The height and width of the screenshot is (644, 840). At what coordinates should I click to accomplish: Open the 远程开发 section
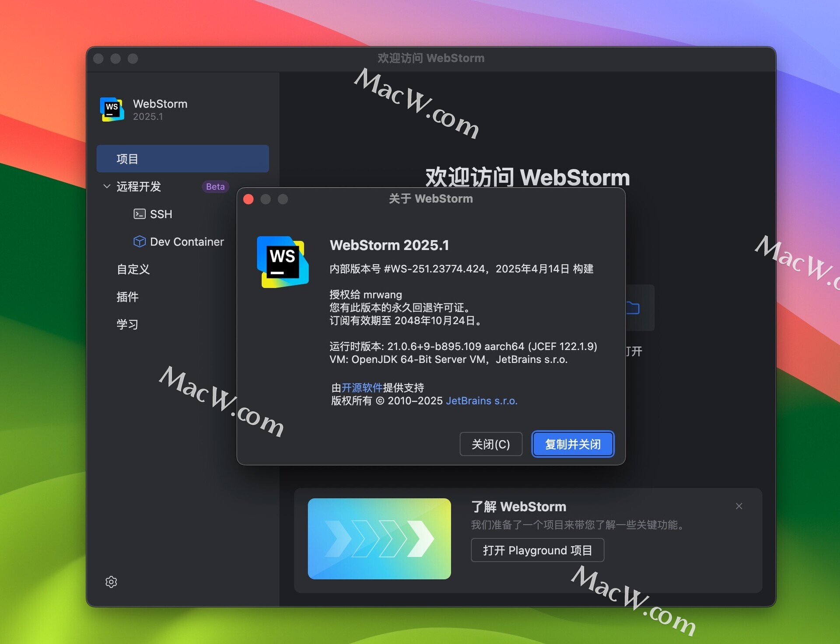[x=139, y=187]
